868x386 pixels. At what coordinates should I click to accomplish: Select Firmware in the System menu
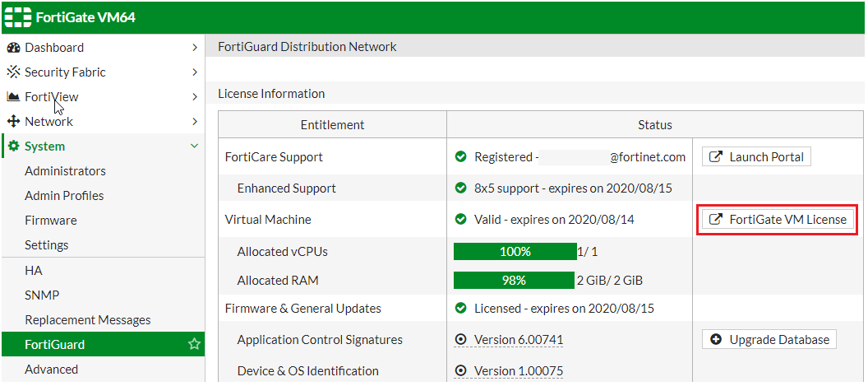51,221
